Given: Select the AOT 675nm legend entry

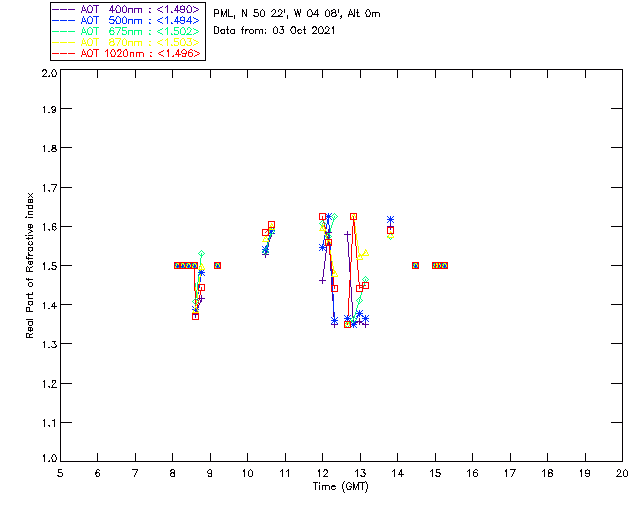Looking at the screenshot, I should click(126, 31).
